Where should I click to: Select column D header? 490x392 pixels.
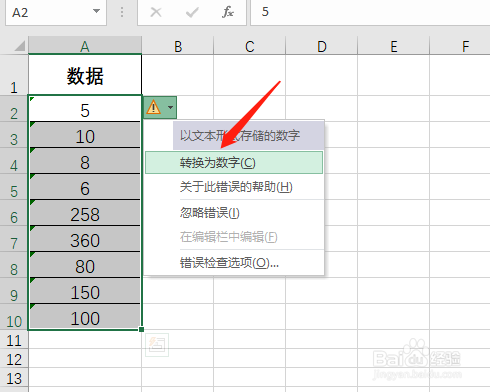click(x=322, y=45)
